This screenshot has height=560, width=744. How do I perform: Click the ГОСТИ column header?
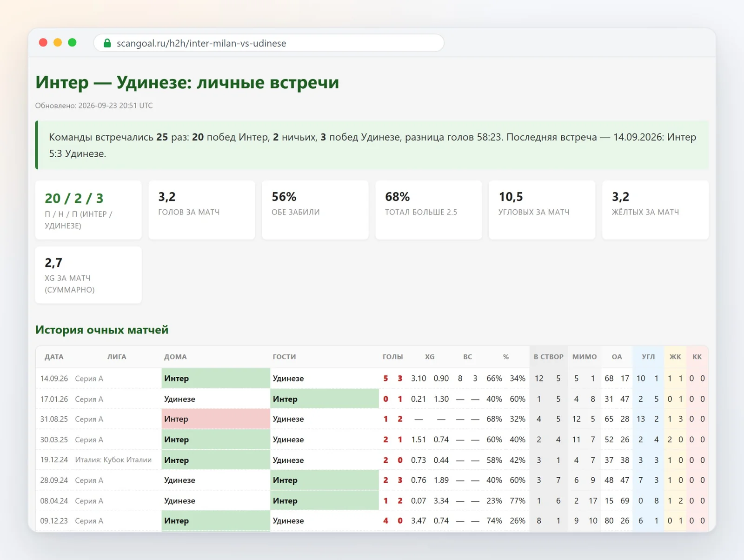[x=285, y=357]
